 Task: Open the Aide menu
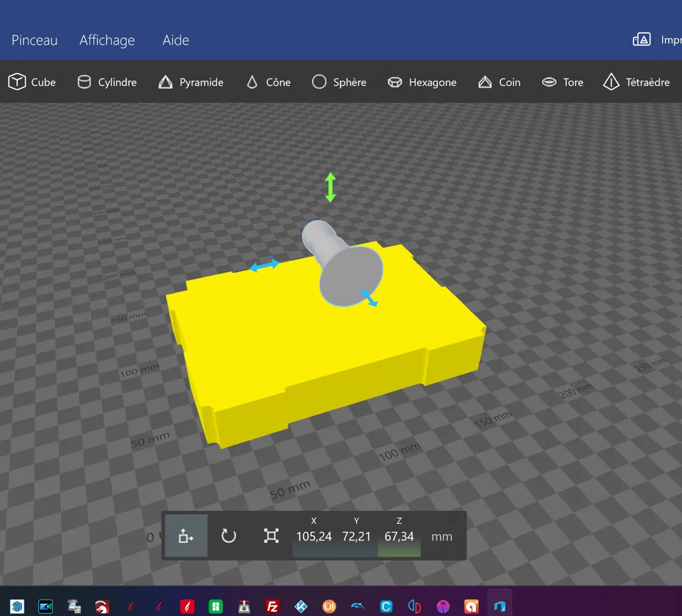(176, 40)
